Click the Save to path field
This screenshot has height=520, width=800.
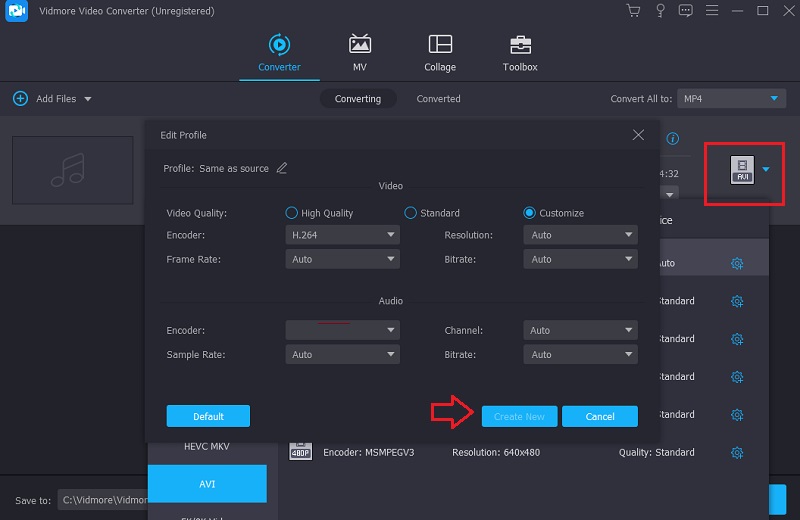pyautogui.click(x=102, y=500)
